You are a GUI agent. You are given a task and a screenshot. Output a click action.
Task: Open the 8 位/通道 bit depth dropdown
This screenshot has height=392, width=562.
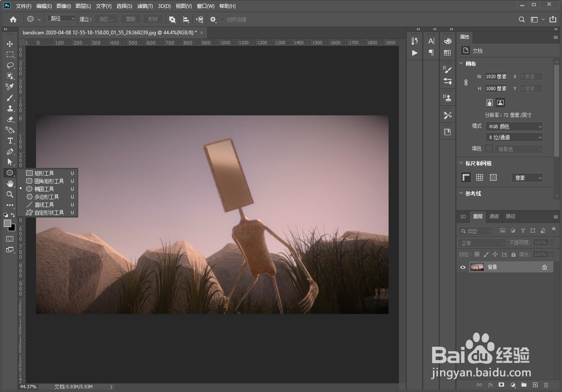514,137
